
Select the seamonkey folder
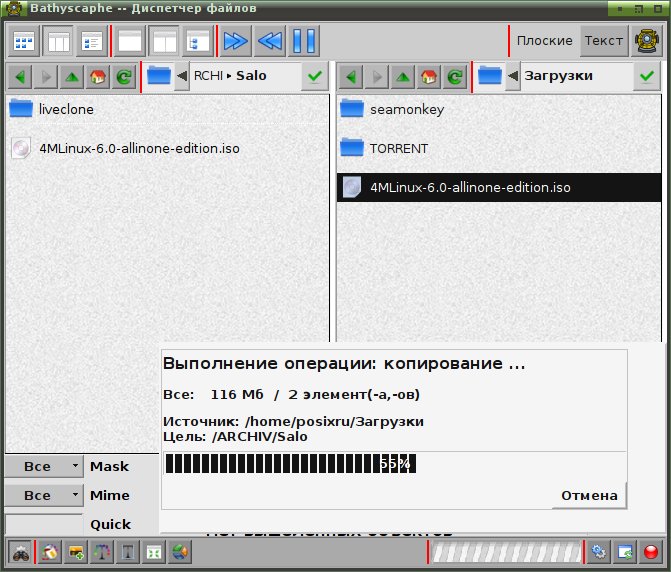point(499,110)
